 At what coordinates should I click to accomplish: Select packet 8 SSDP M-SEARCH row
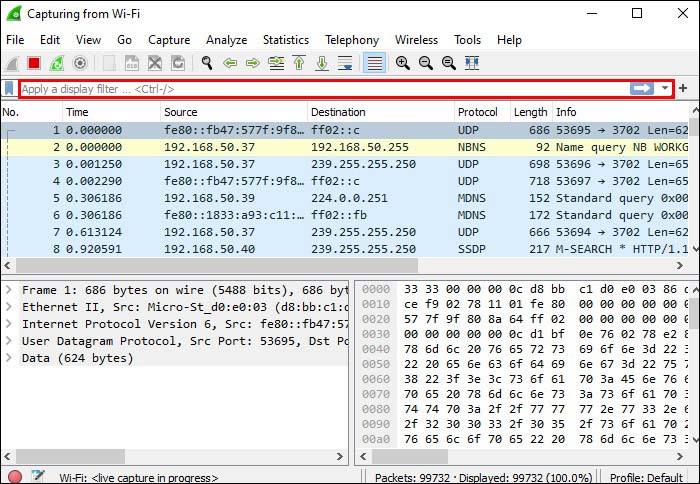click(345, 249)
